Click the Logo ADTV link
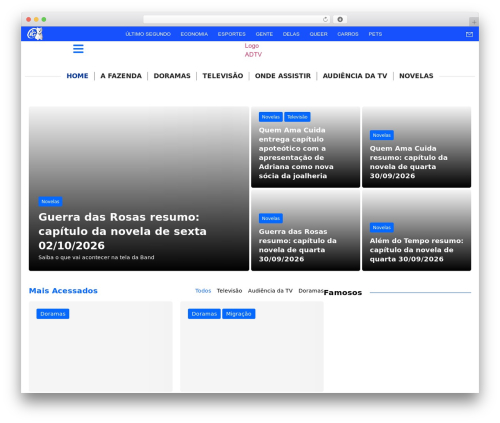This screenshot has width=500, height=423. tap(253, 50)
